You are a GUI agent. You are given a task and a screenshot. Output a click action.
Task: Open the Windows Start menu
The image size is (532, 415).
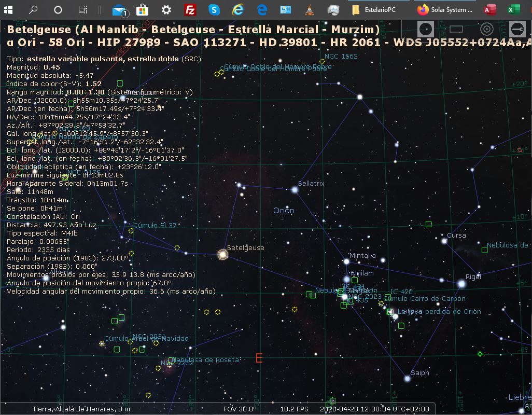8,9
